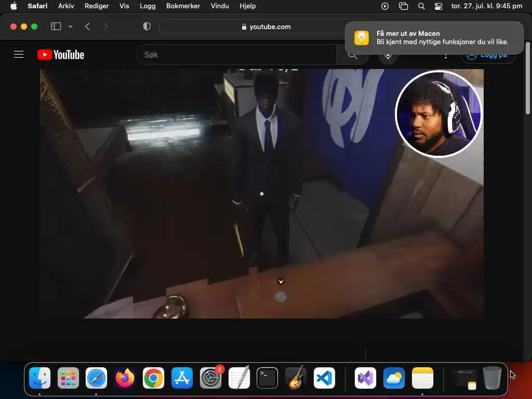Open Weather app from the Dock
Viewport: 532px width, 399px height.
coord(394,378)
